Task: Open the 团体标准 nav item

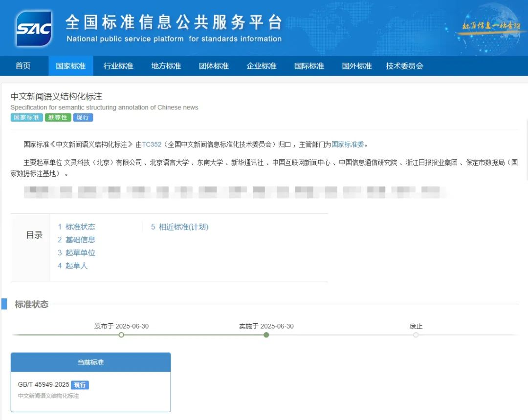Action: [214, 66]
